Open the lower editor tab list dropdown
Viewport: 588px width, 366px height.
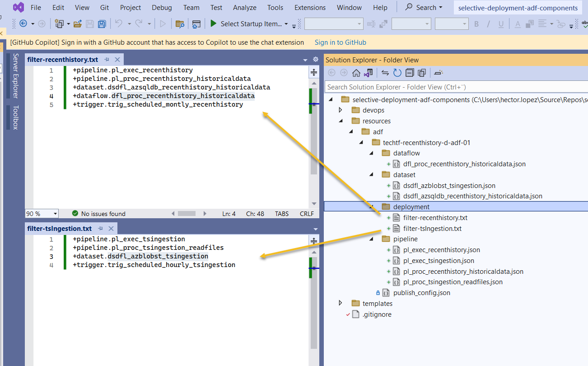coord(316,229)
